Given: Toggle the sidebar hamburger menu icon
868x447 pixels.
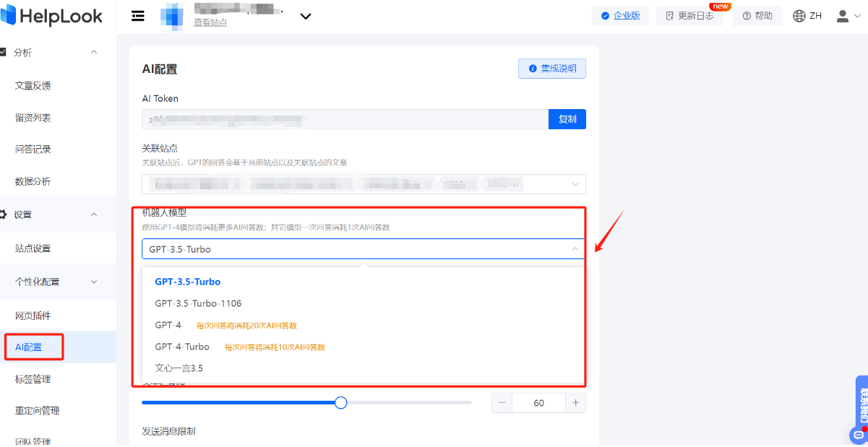Looking at the screenshot, I should (137, 16).
